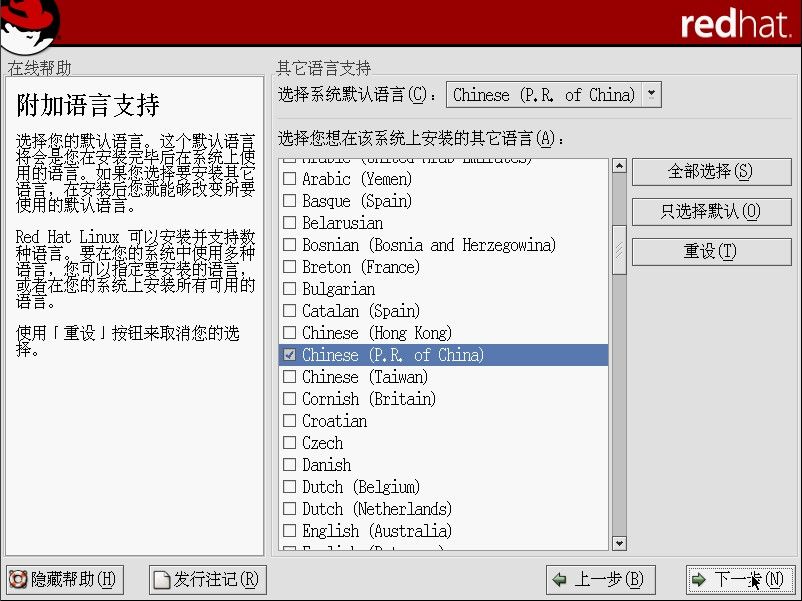Screen dimensions: 802x601
Task: Click the 重设(T) reset button
Action: (711, 252)
